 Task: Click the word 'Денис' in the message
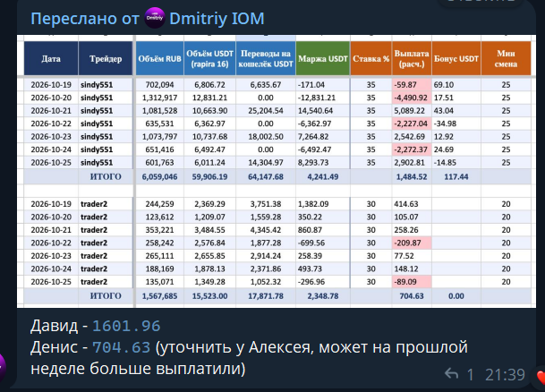[55, 347]
